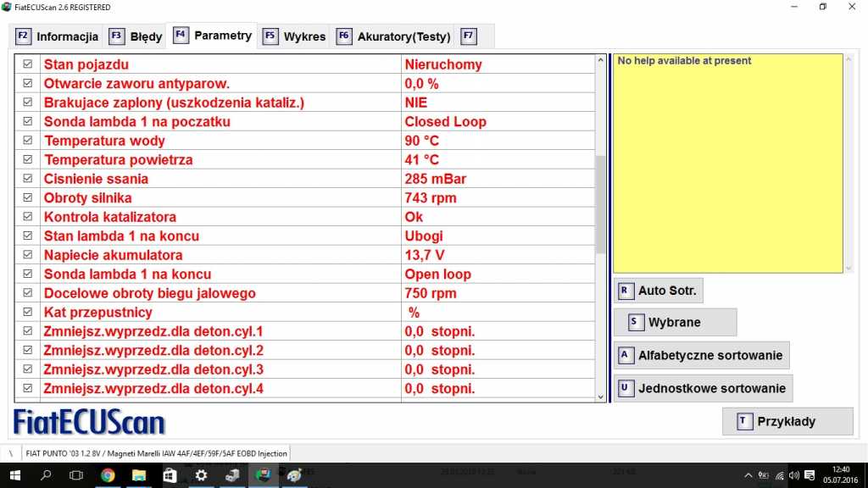Uncheck the Stan pojazdu checkbox

click(28, 64)
